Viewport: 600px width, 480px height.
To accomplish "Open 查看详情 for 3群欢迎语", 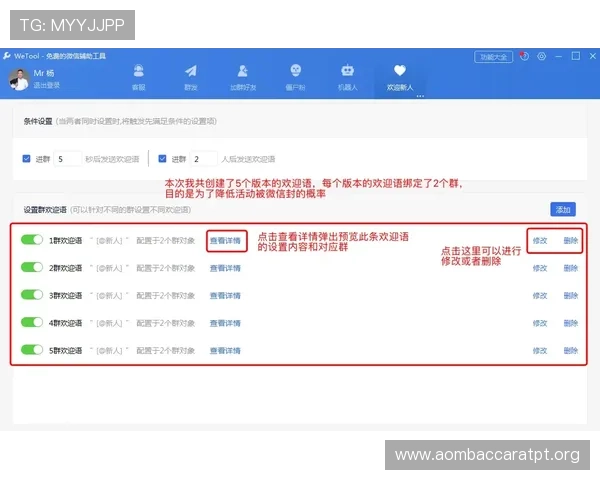I will click(x=225, y=296).
